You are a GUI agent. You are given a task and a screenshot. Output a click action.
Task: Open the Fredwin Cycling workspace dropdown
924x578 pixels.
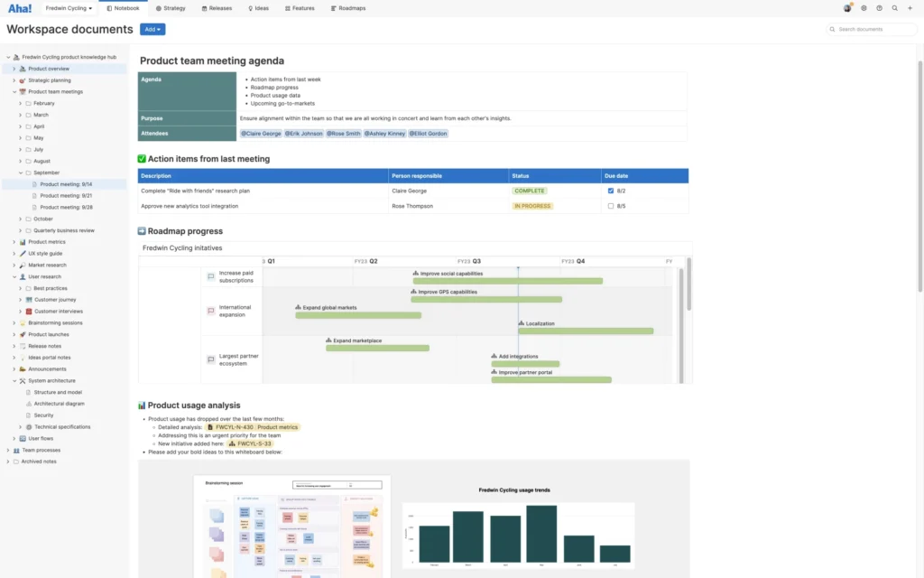click(x=69, y=8)
